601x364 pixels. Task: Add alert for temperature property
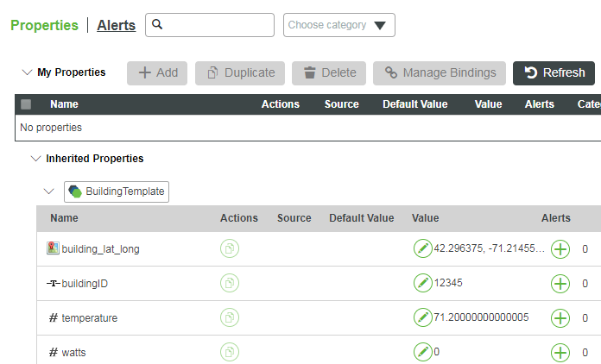coord(560,317)
